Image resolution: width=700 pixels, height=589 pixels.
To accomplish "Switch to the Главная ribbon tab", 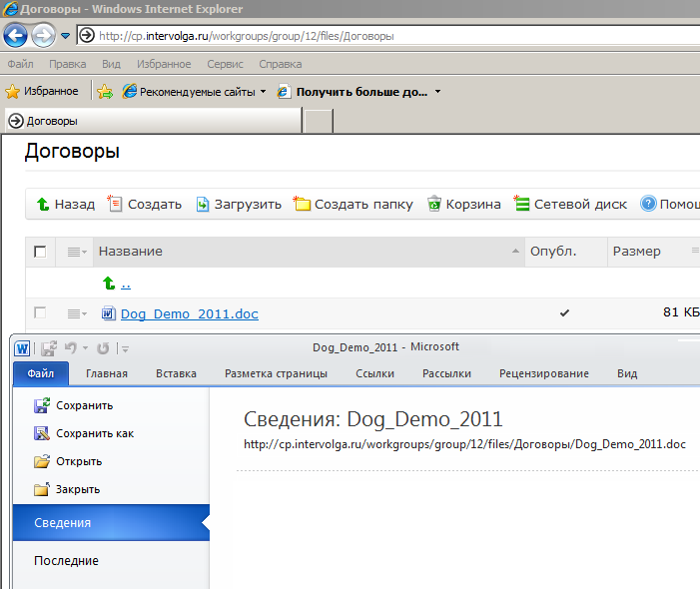I will click(107, 373).
